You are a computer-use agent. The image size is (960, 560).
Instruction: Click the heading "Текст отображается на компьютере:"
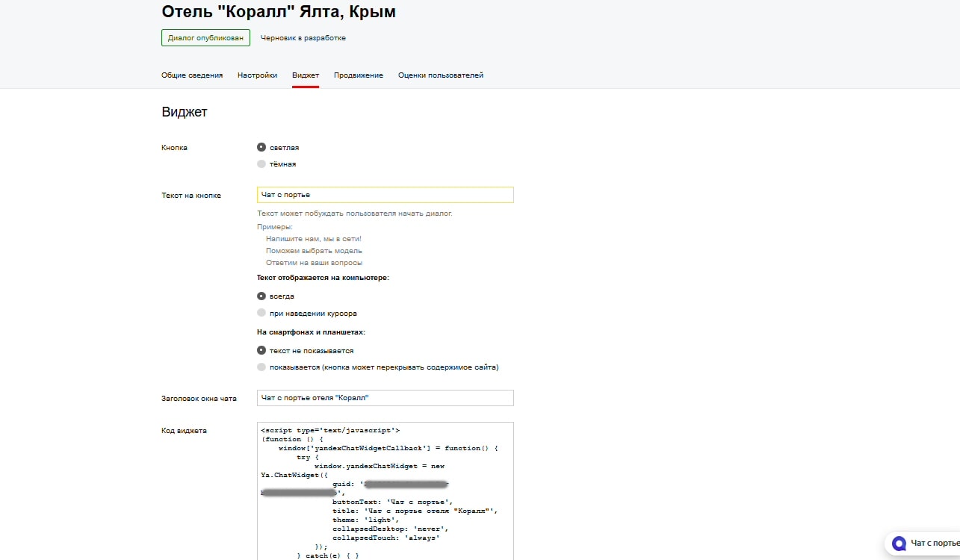(x=323, y=278)
